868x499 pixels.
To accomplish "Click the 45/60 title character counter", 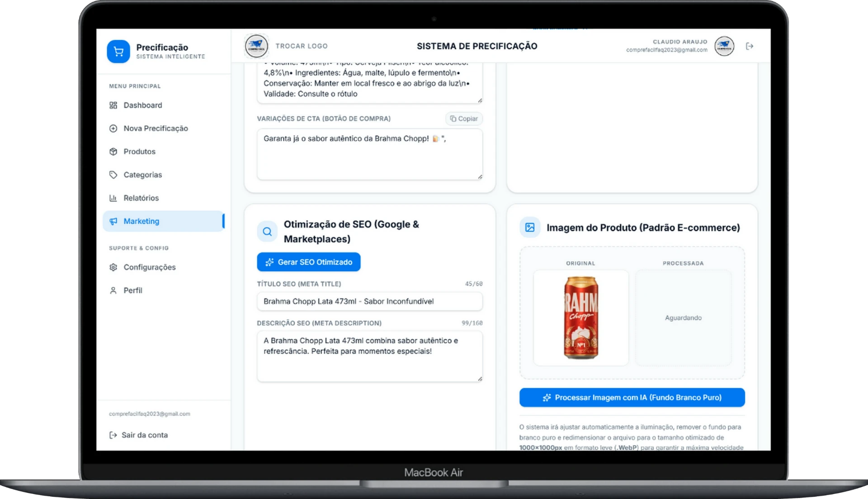I will [x=474, y=284].
